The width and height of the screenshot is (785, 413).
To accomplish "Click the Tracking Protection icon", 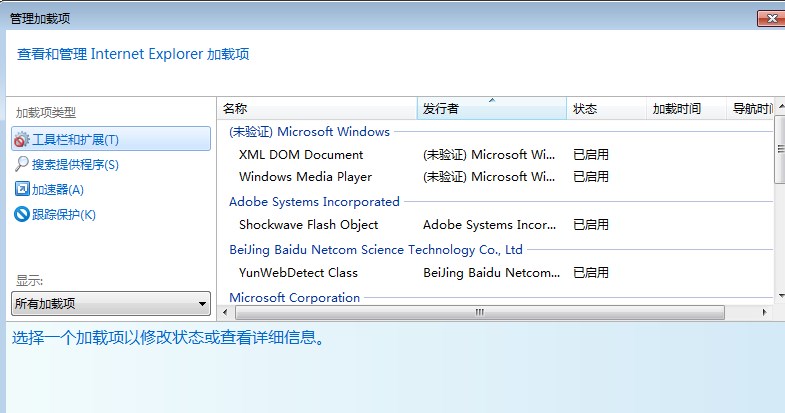I will click(x=22, y=214).
